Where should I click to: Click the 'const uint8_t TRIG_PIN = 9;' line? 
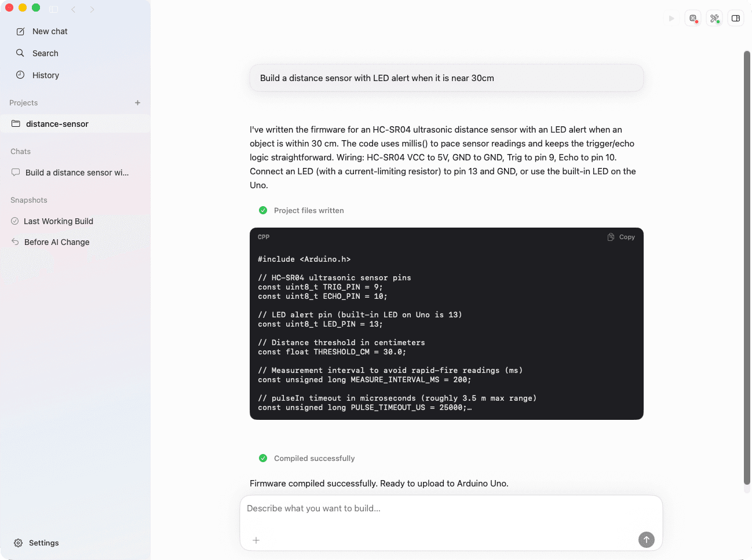pyautogui.click(x=320, y=287)
